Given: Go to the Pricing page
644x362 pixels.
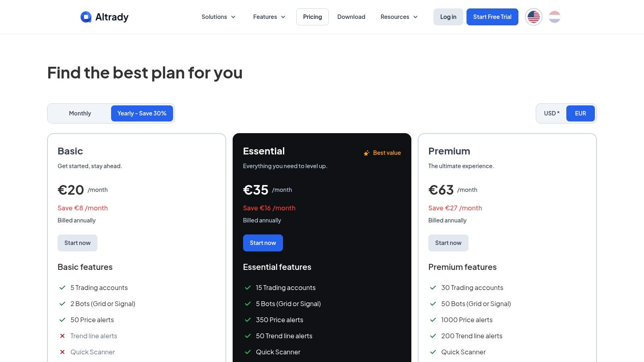Looking at the screenshot, I should pyautogui.click(x=312, y=17).
